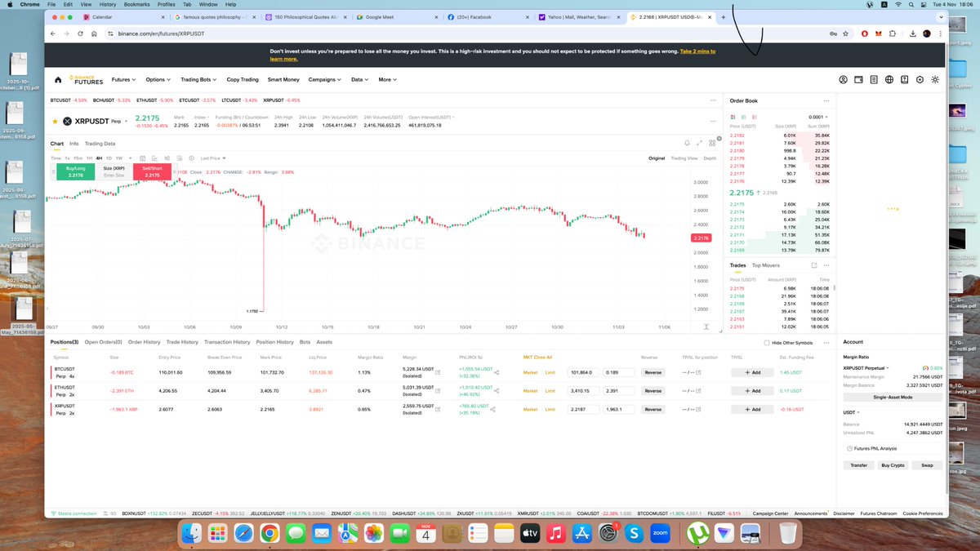Open the account profile icon

point(843,79)
